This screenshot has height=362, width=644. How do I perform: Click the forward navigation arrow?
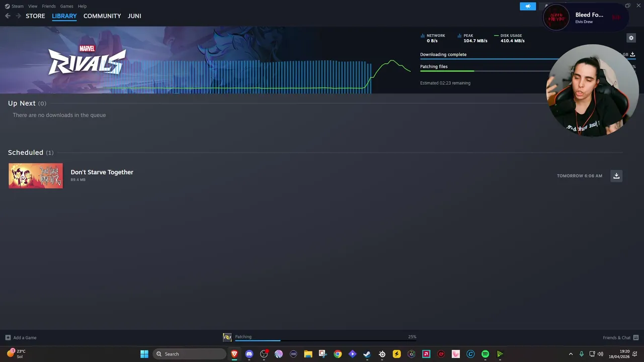tap(18, 16)
